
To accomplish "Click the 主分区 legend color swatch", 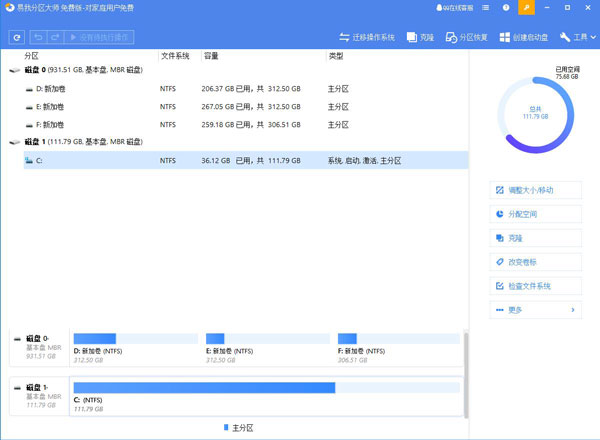I will (226, 427).
